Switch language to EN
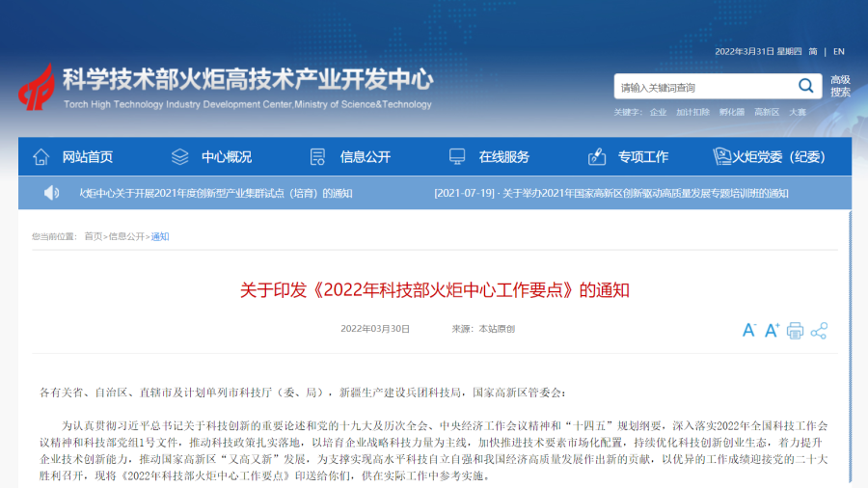Viewport: 868px width, 488px height. (839, 51)
